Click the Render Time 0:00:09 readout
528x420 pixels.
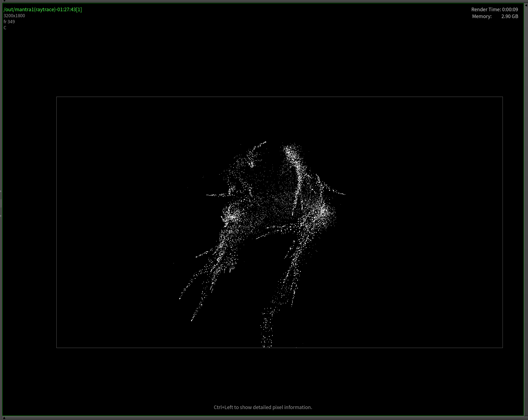click(x=494, y=10)
